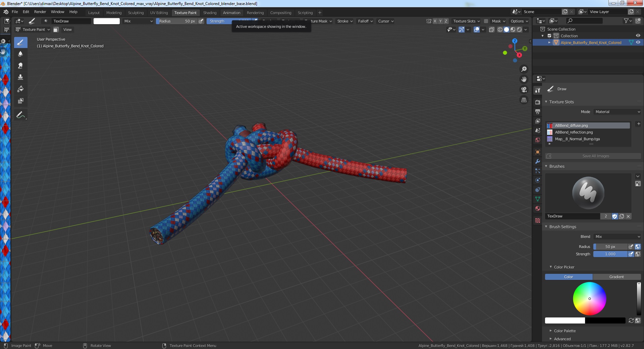Open the Render menu
Image resolution: width=644 pixels, height=349 pixels.
point(40,12)
